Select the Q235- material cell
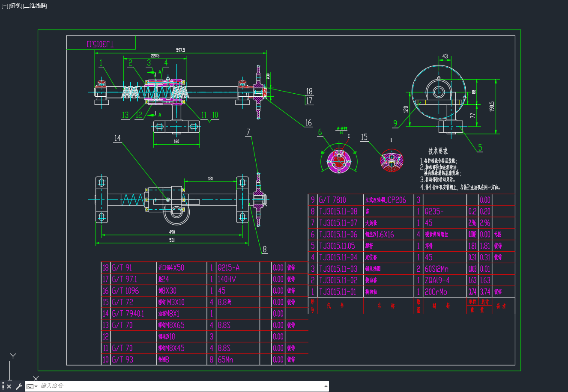Viewport: 568px width, 392px height. click(434, 211)
